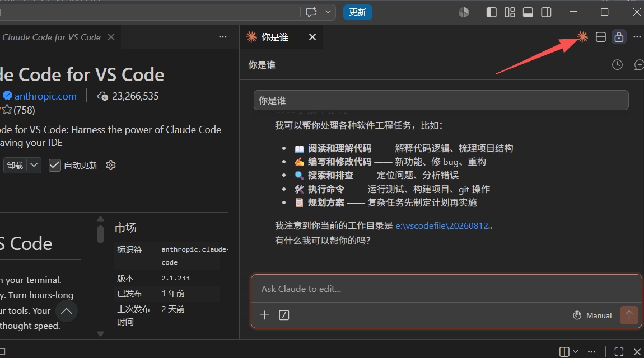The width and height of the screenshot is (644, 358).
Task: Click the 阅读和理解代码 list item
Action: tap(404, 148)
